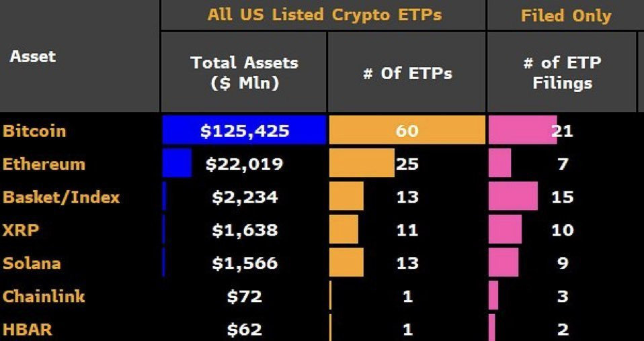Click the All US Listed Crypto ETPs heading

(x=325, y=15)
